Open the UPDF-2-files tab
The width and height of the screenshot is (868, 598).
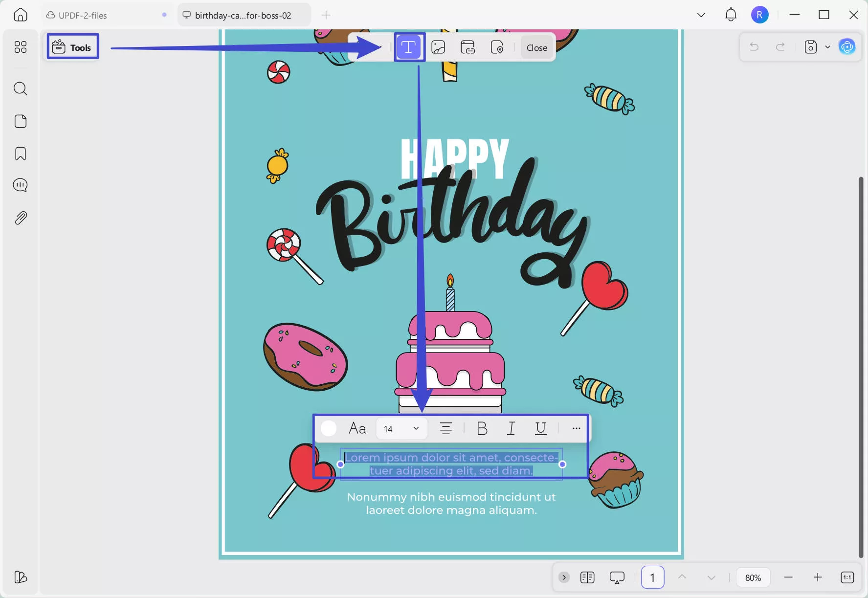tap(83, 15)
